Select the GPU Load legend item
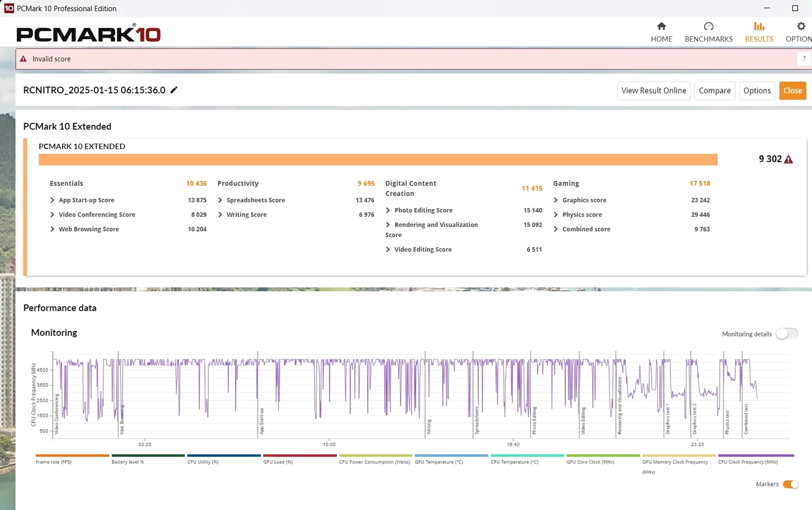Viewport: 812px width, 510px height. [x=278, y=462]
